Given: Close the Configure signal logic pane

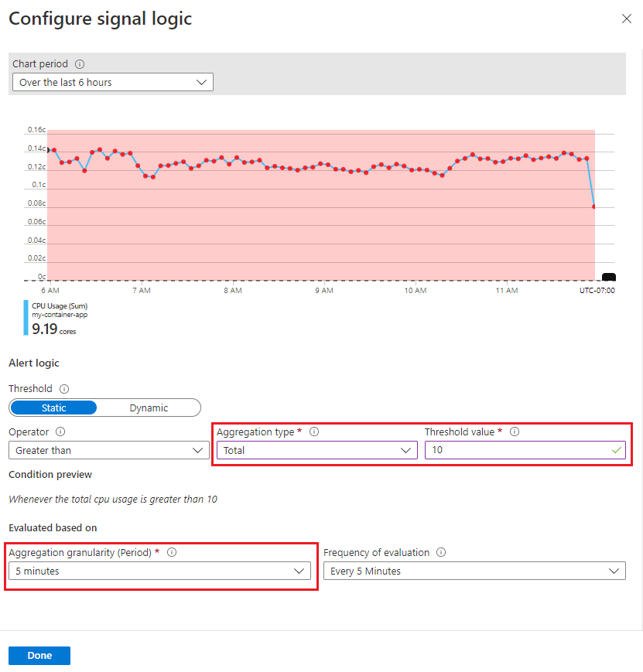Looking at the screenshot, I should coord(627,19).
